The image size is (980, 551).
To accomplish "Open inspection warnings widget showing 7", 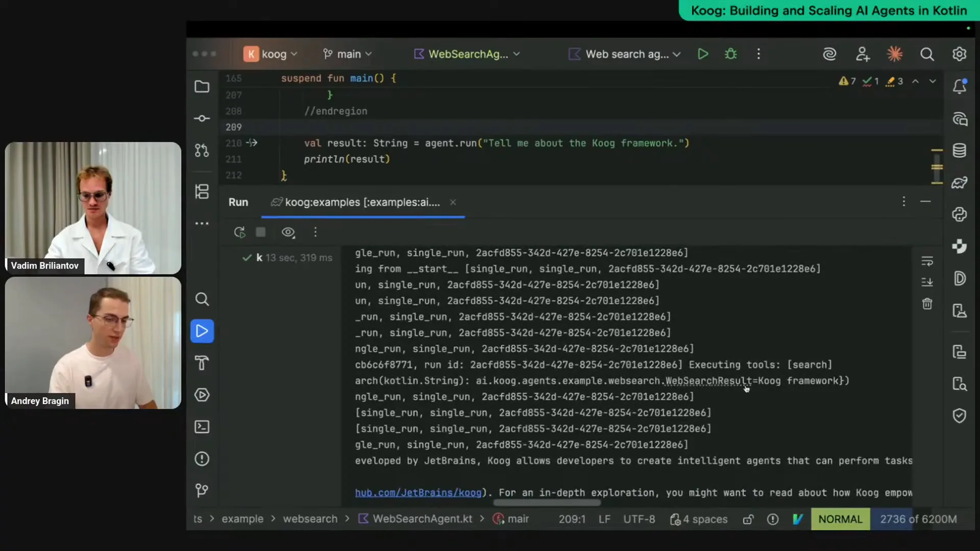I will [x=847, y=81].
